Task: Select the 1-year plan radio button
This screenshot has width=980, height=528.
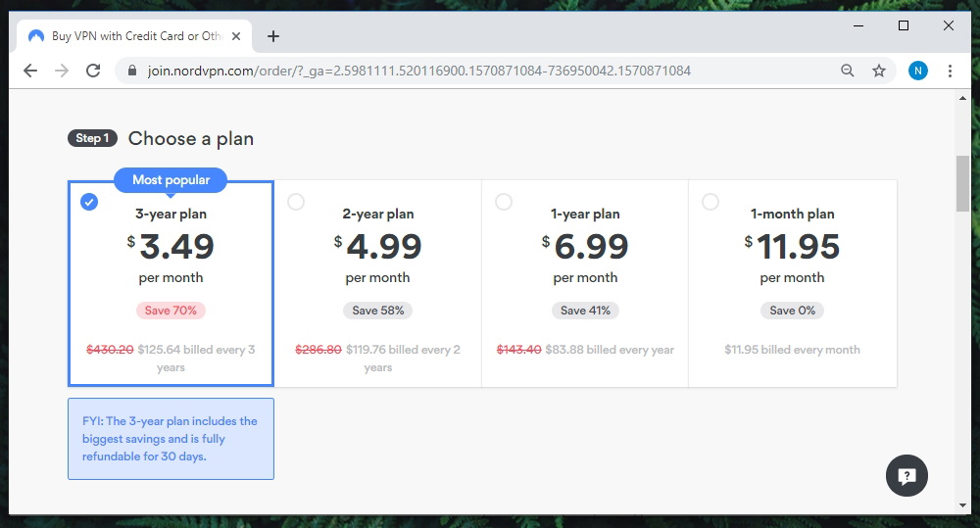Action: (x=503, y=202)
